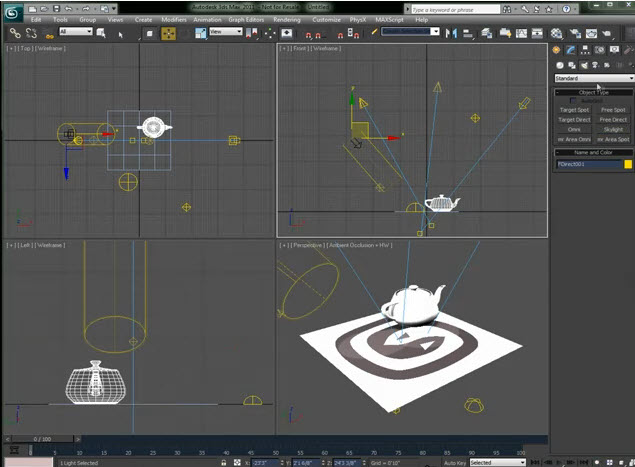Image resolution: width=635 pixels, height=467 pixels.
Task: Select the Unlink Selection tool
Action: pos(32,33)
